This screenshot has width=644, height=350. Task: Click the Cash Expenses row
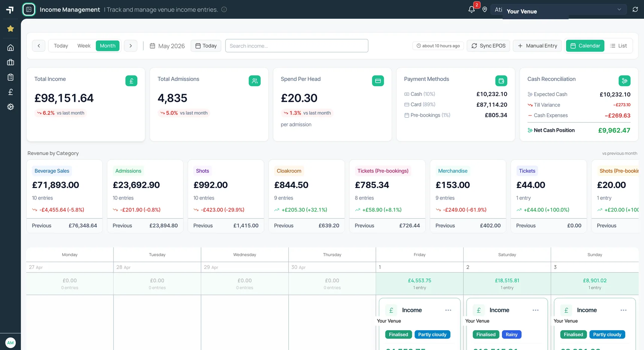(579, 115)
